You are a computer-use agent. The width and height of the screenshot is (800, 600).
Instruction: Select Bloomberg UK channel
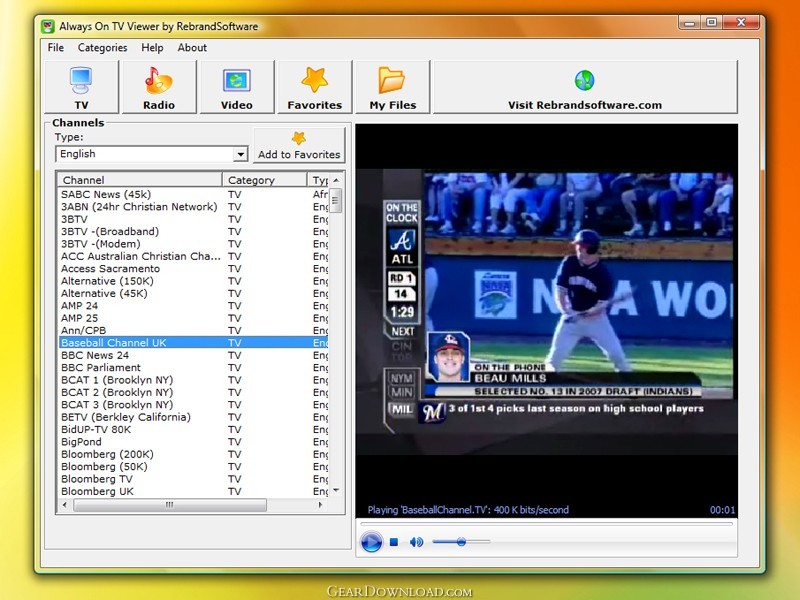(193, 491)
